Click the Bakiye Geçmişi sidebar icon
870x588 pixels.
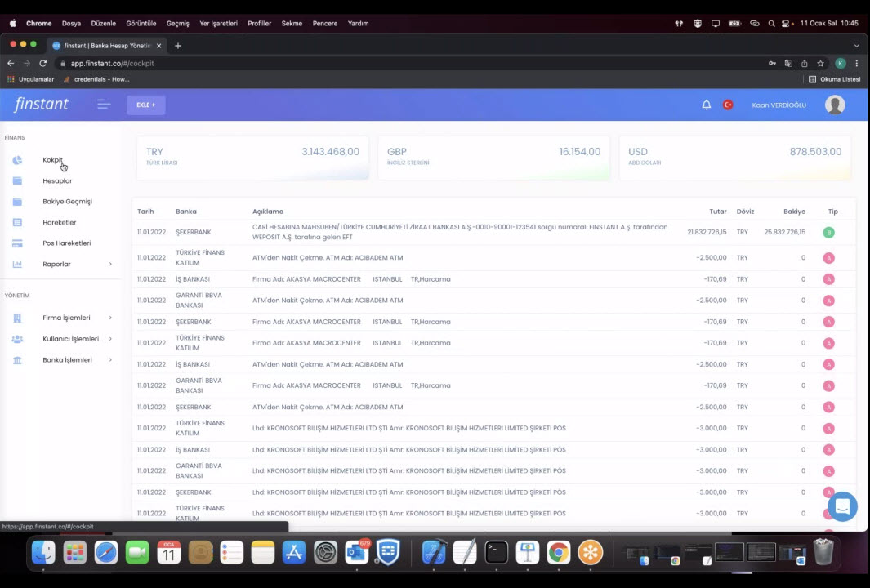[17, 202]
